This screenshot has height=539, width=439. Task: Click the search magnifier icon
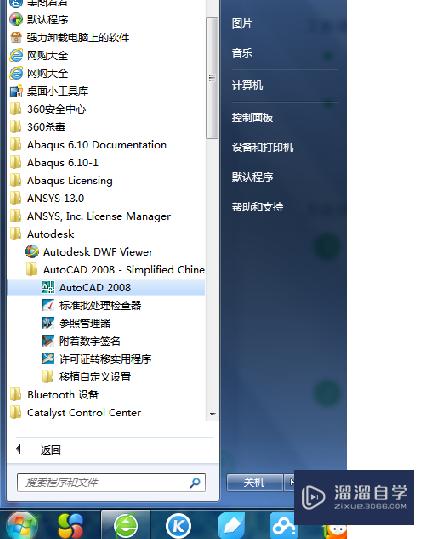195,483
